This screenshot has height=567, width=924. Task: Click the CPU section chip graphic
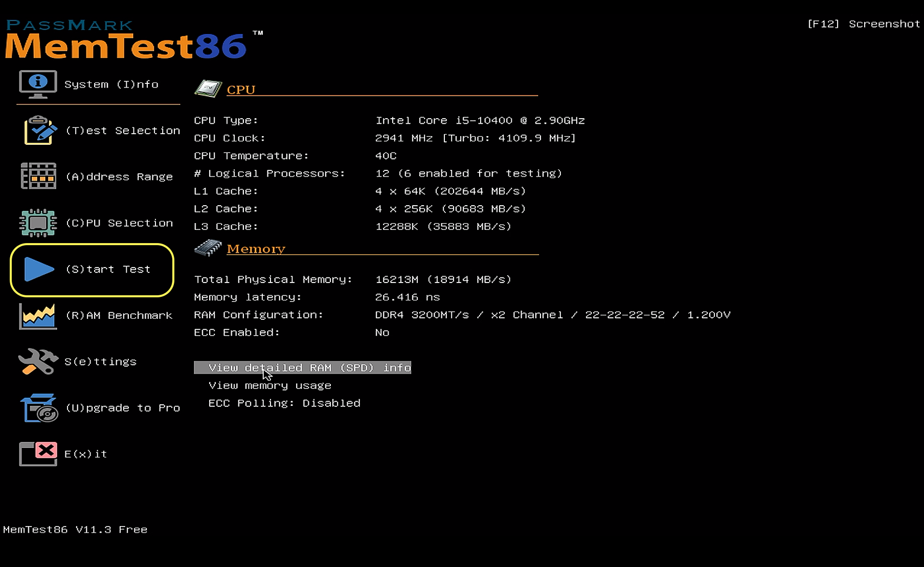(x=208, y=88)
